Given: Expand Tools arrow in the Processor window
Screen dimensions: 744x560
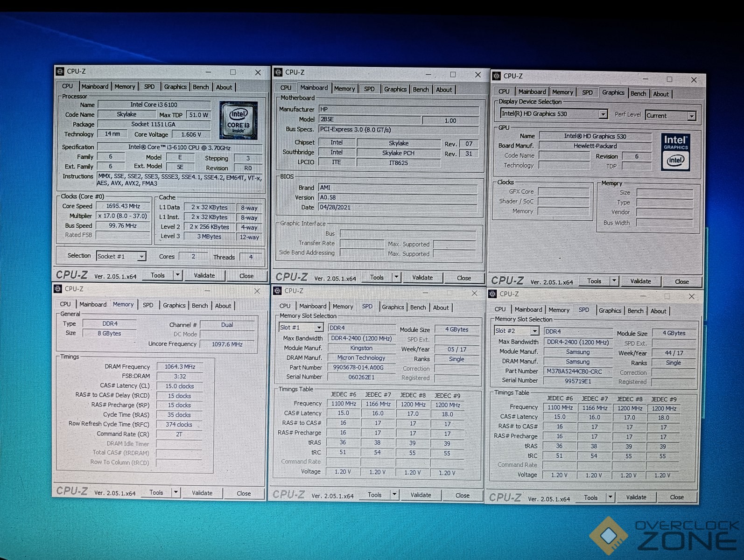Looking at the screenshot, I should coord(177,275).
